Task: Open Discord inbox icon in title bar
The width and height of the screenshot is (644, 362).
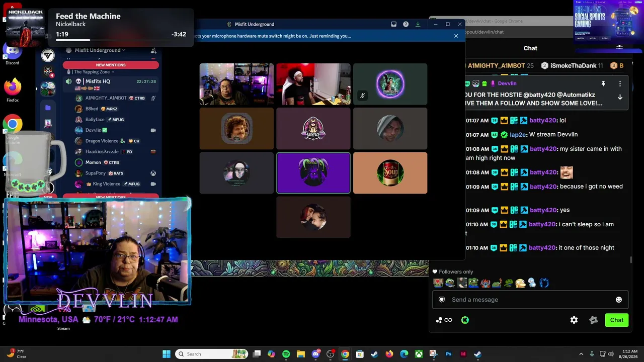Action: (x=393, y=24)
